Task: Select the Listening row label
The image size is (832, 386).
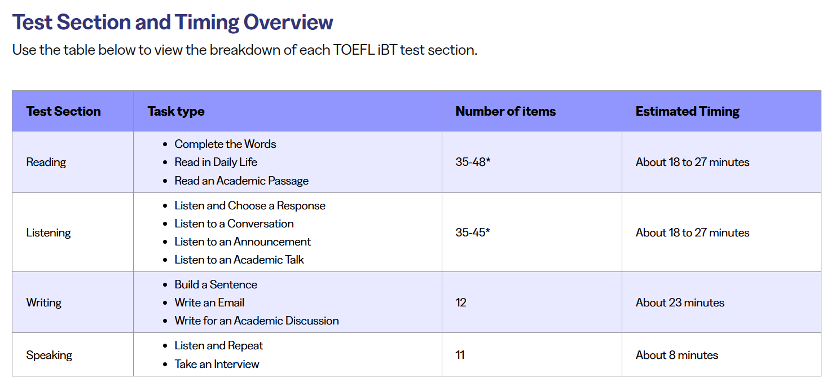Action: click(48, 233)
